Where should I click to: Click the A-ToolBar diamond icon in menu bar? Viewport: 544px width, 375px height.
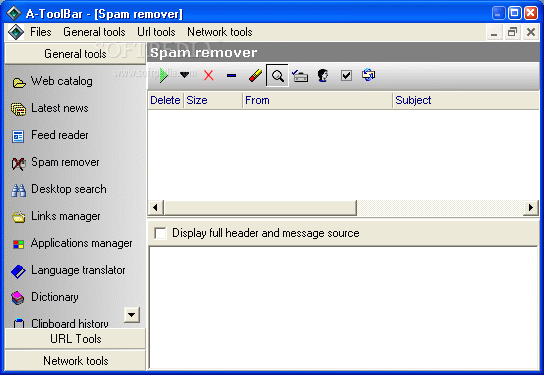click(16, 32)
